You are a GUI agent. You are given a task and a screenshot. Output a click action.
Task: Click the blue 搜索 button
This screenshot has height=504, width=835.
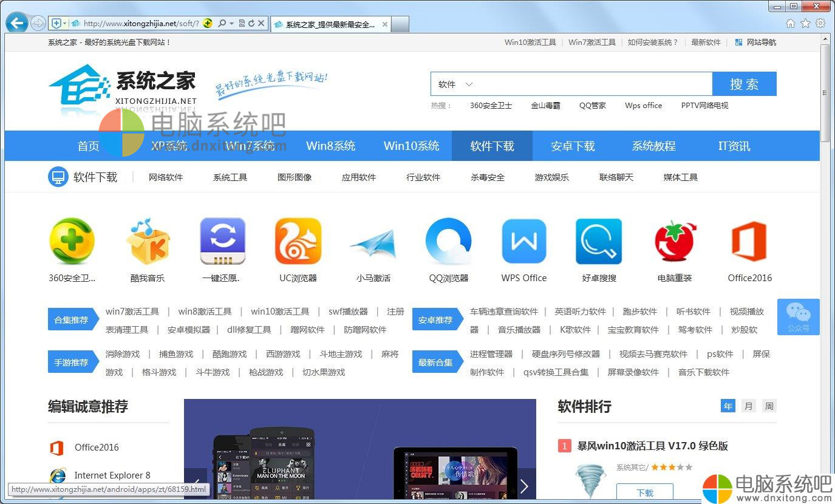pyautogui.click(x=744, y=84)
